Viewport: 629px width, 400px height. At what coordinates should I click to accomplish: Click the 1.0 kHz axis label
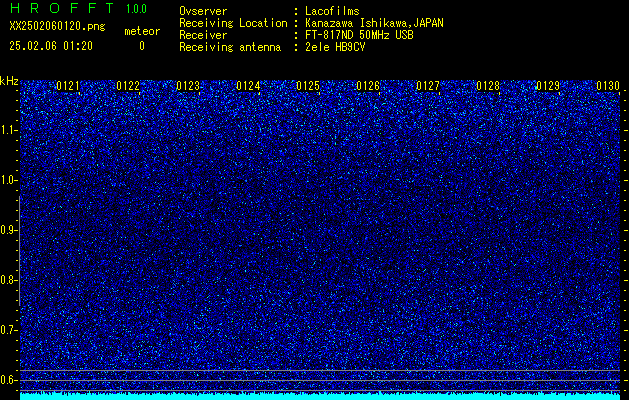9,180
